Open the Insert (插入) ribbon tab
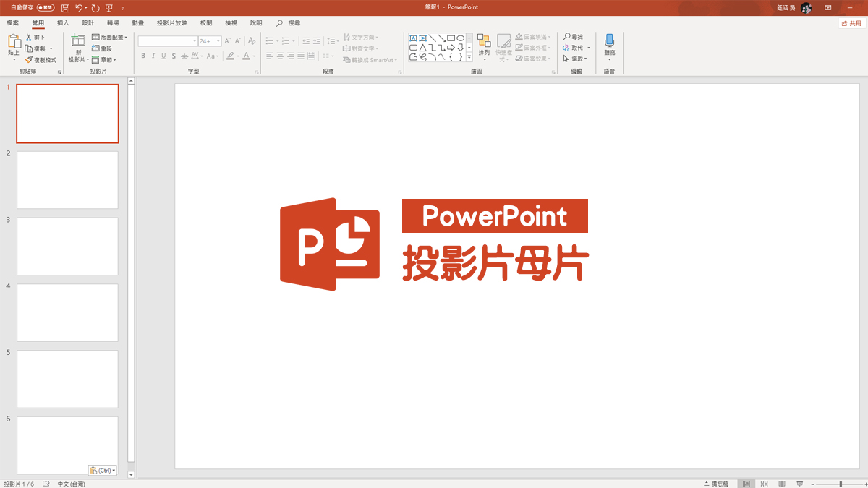This screenshot has width=868, height=488. point(63,23)
